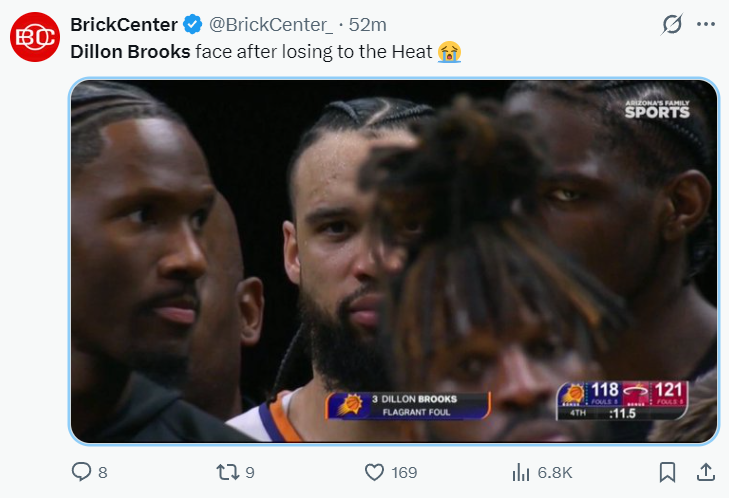
Task: Open the three-dot More options menu
Action: point(706,24)
